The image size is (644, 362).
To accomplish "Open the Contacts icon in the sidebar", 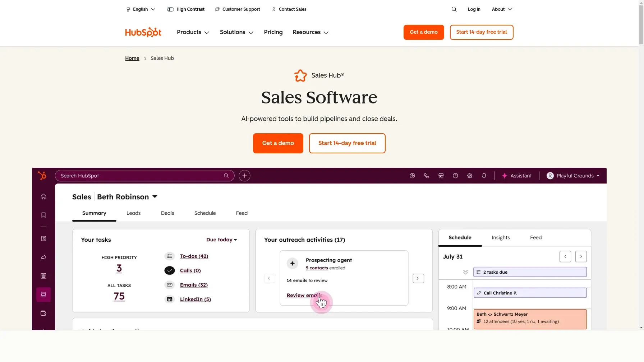I will [x=43, y=238].
